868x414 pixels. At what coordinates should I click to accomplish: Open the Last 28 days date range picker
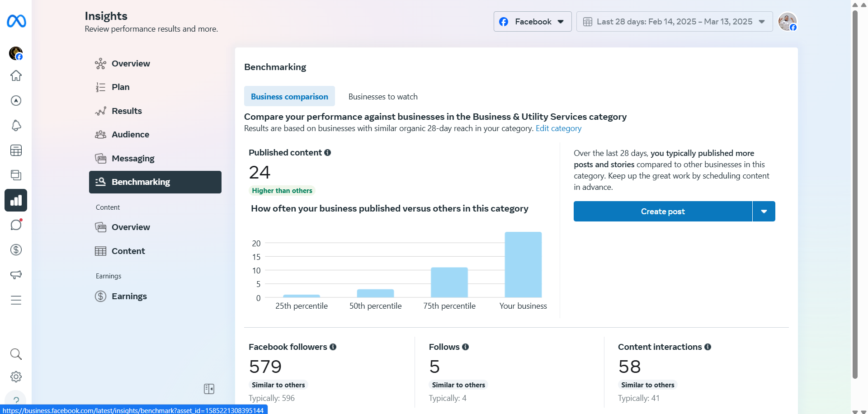coord(675,22)
